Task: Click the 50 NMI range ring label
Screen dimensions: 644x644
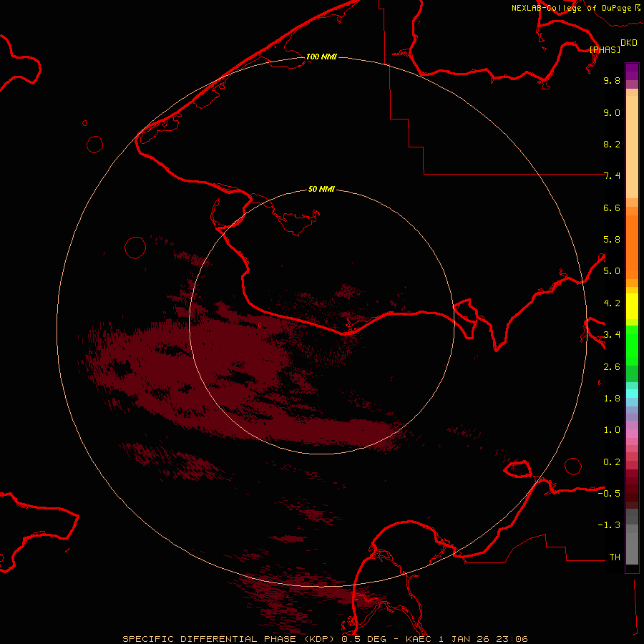Action: (321, 189)
